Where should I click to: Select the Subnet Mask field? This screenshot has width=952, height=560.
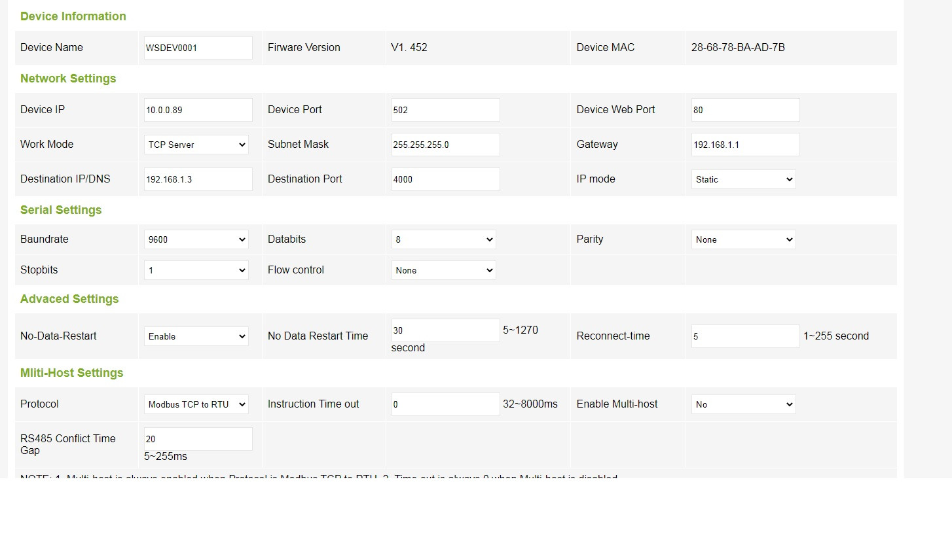[445, 145]
